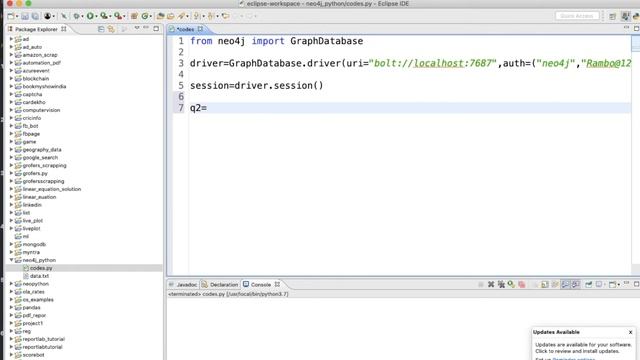Click the Updates Available notification message
Viewport: 640px width, 360px height.
point(583,348)
